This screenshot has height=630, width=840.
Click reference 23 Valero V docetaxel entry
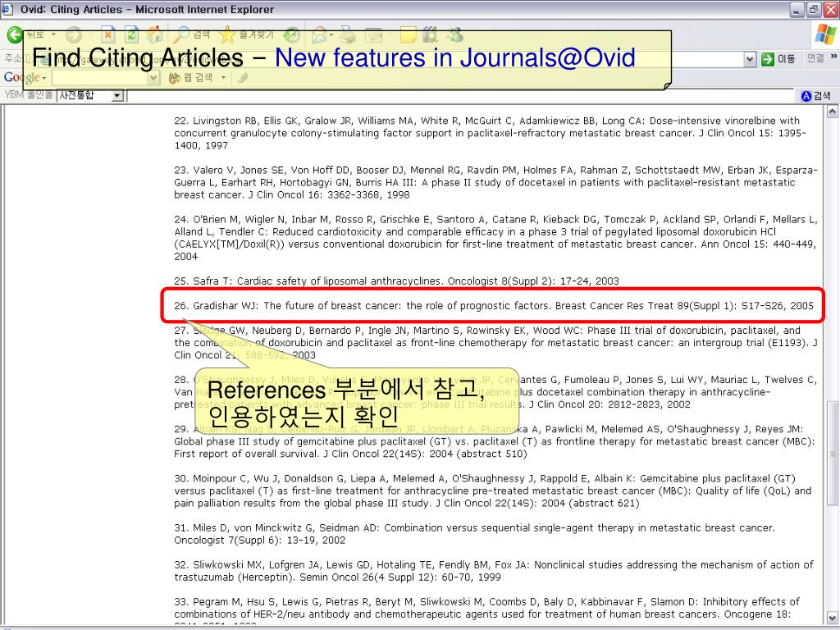495,182
